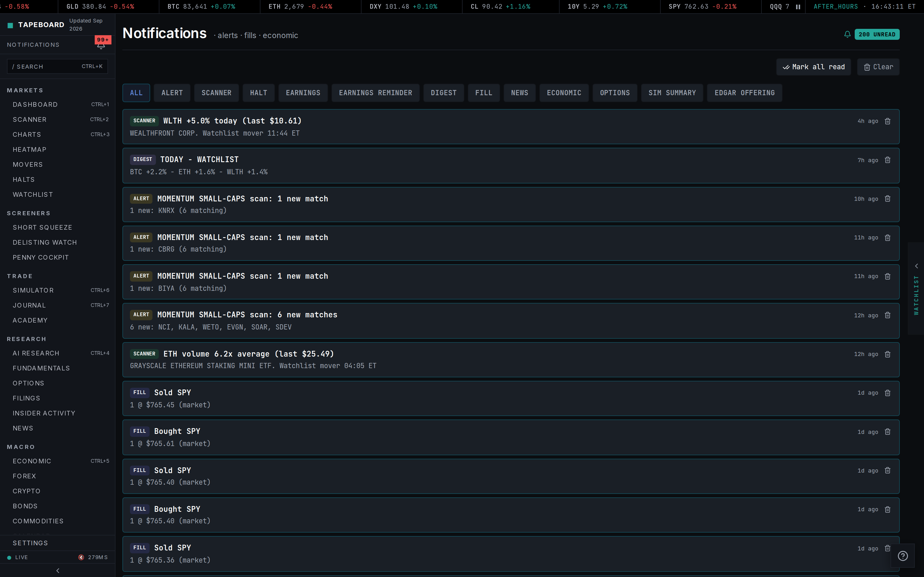Filter notifications by the FILL tab

pos(483,93)
